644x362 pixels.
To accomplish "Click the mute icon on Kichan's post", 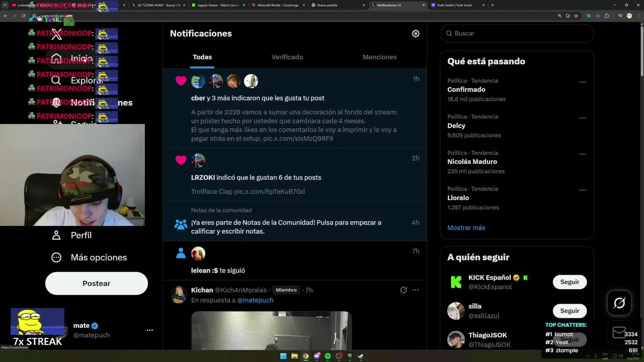I will [x=404, y=290].
